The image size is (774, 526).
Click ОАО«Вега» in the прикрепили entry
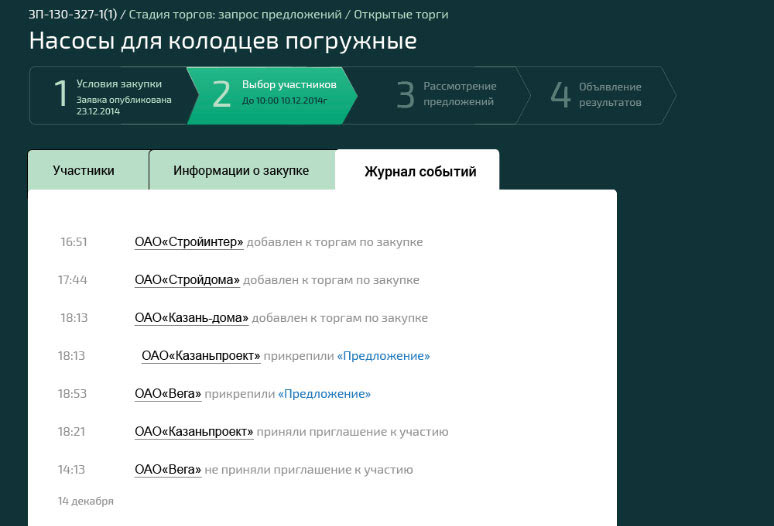(168, 394)
